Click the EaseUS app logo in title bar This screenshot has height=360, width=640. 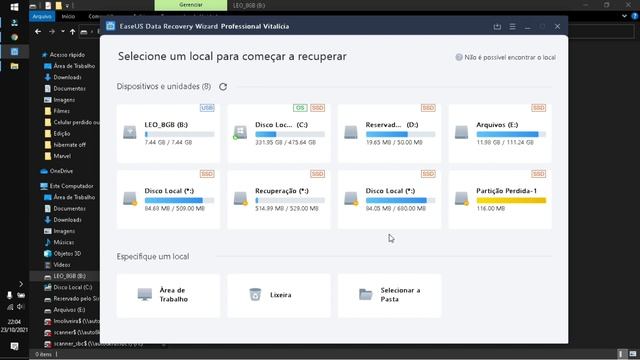[x=110, y=26]
